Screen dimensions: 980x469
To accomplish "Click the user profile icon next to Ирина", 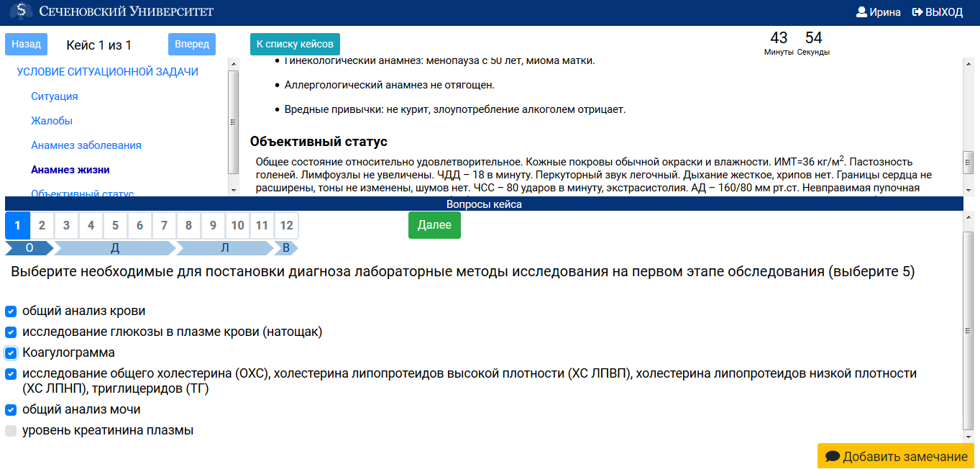I will point(861,12).
